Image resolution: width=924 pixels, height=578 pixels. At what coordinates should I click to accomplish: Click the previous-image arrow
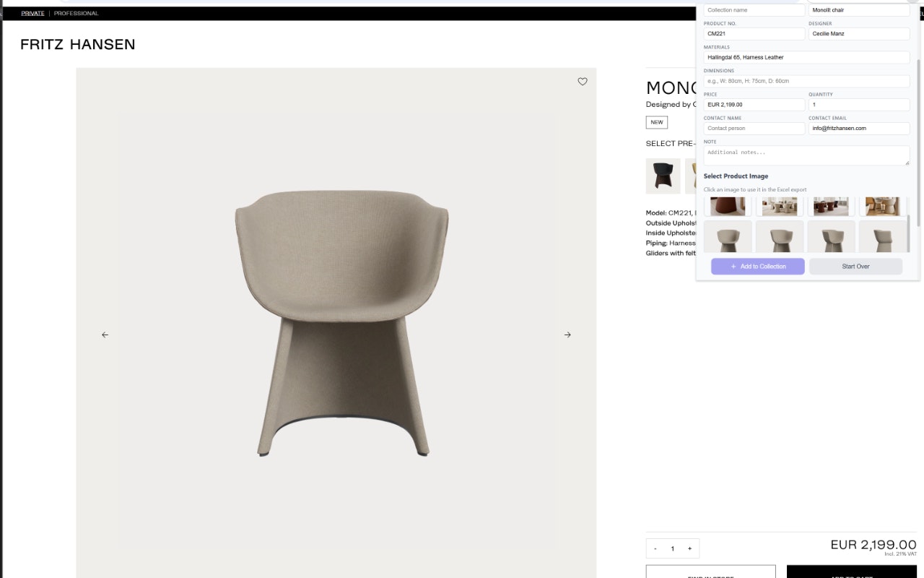pos(105,335)
